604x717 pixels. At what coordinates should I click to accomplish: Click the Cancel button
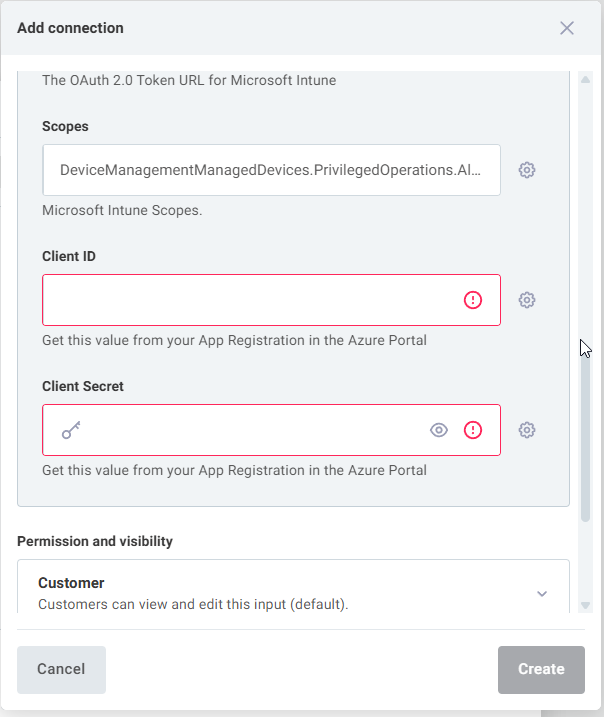61,669
